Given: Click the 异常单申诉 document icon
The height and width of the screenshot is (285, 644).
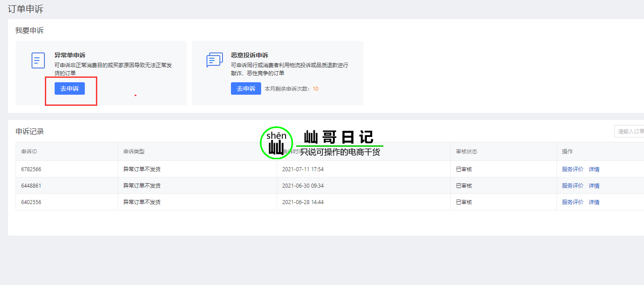Looking at the screenshot, I should pos(38,60).
